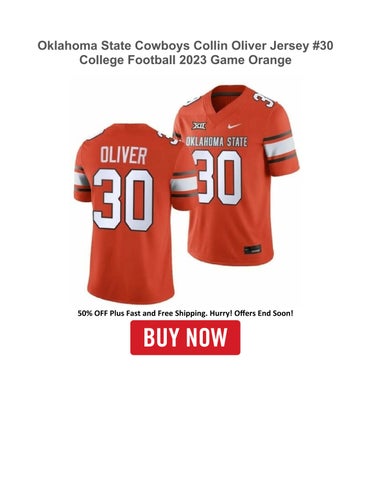Click the 30 number on front jersey chest
Image resolution: width=371 pixels, height=480 pixels.
tap(217, 177)
